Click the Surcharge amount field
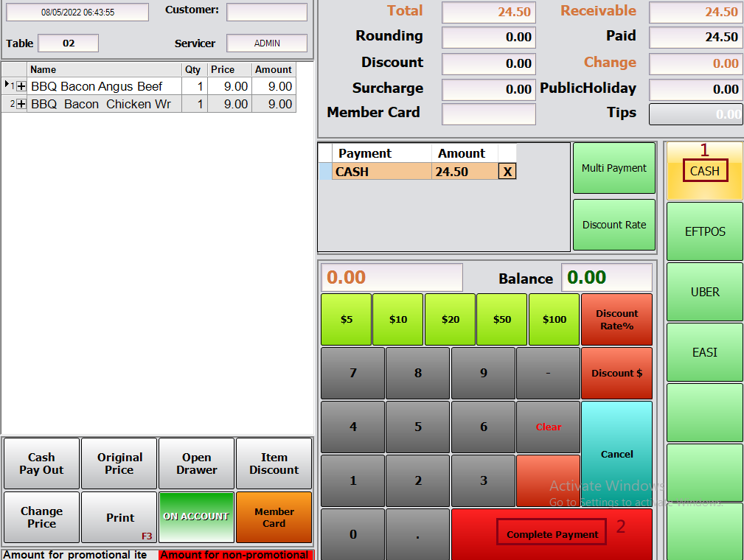The width and height of the screenshot is (744, 560). point(489,89)
